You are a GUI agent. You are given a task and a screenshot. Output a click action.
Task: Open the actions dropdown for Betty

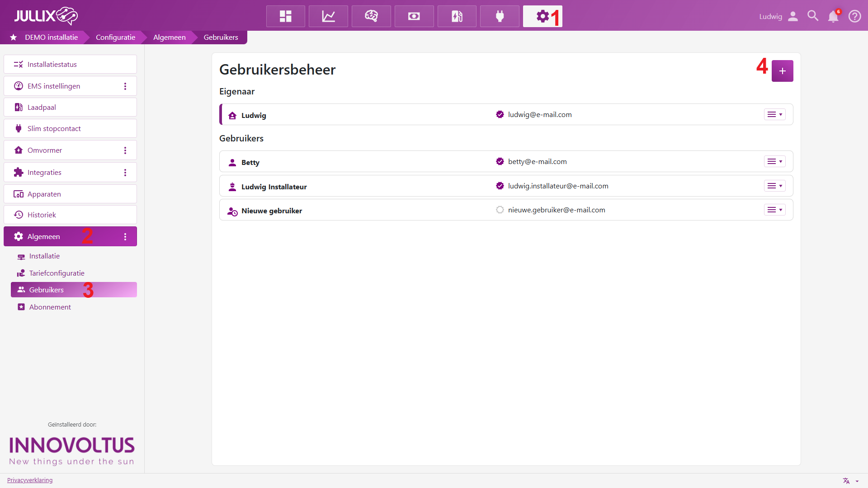click(x=774, y=161)
